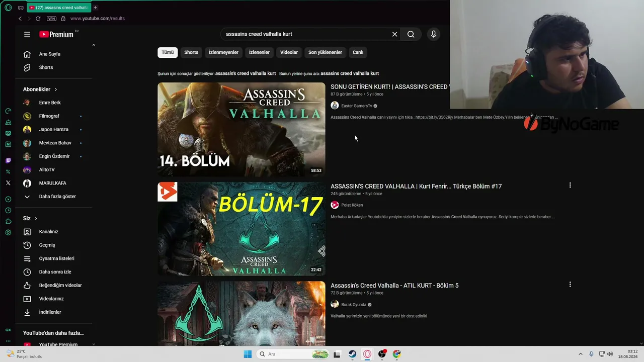Viewport: 644px width, 362px height.
Task: Go back to the previous page
Action: 20,19
